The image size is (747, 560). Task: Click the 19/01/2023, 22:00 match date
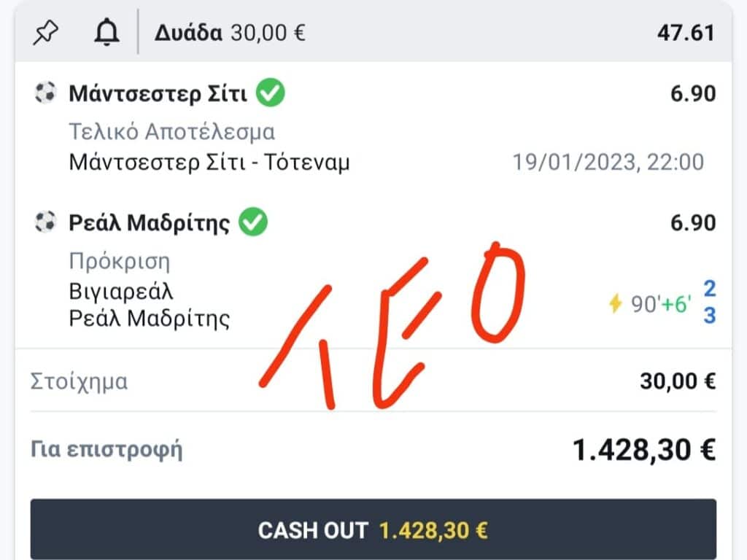point(608,161)
